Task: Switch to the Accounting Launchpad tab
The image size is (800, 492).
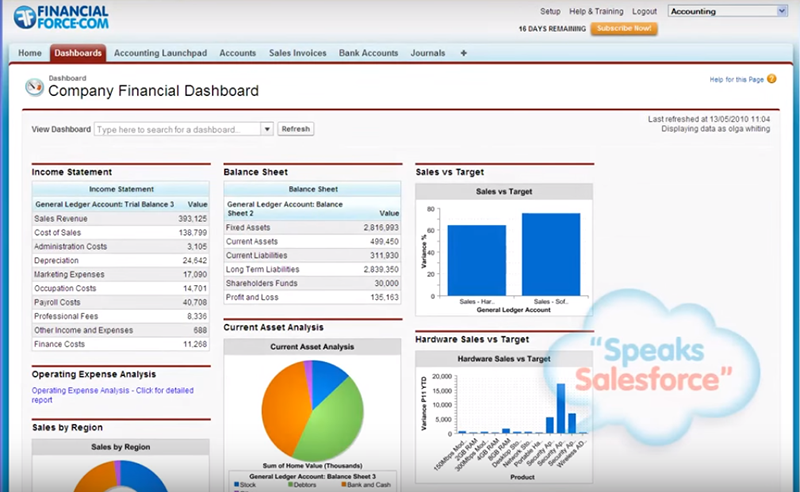Action: pyautogui.click(x=161, y=53)
